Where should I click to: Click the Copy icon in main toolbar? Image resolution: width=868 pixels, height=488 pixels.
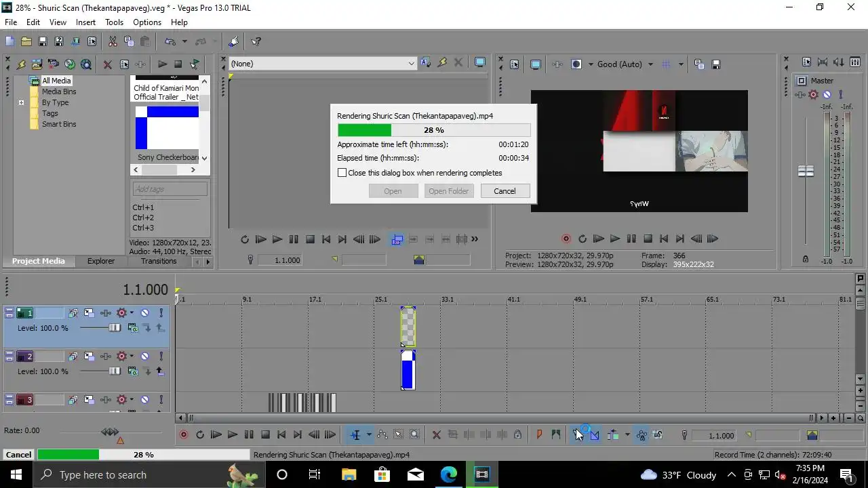click(129, 41)
